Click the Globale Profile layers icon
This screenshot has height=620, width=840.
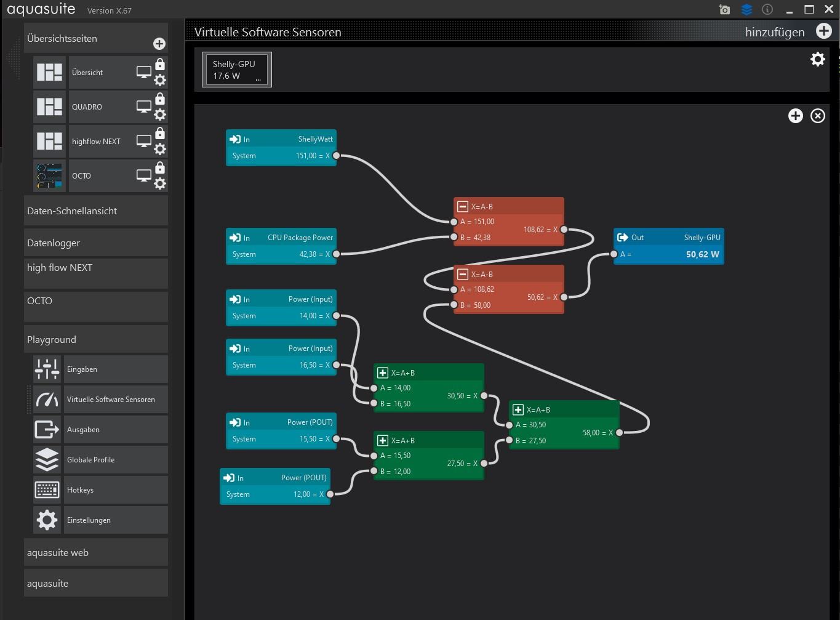[x=47, y=460]
